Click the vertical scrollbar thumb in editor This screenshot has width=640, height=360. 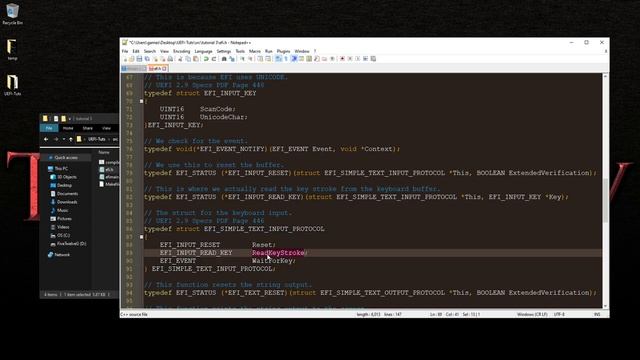tap(605, 201)
